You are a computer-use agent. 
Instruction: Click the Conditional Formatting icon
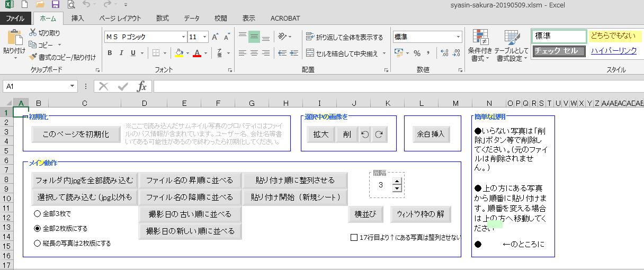480,46
